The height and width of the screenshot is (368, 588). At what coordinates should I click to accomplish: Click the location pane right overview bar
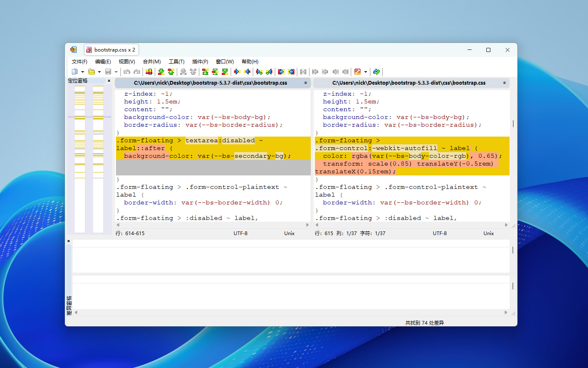tap(98, 159)
